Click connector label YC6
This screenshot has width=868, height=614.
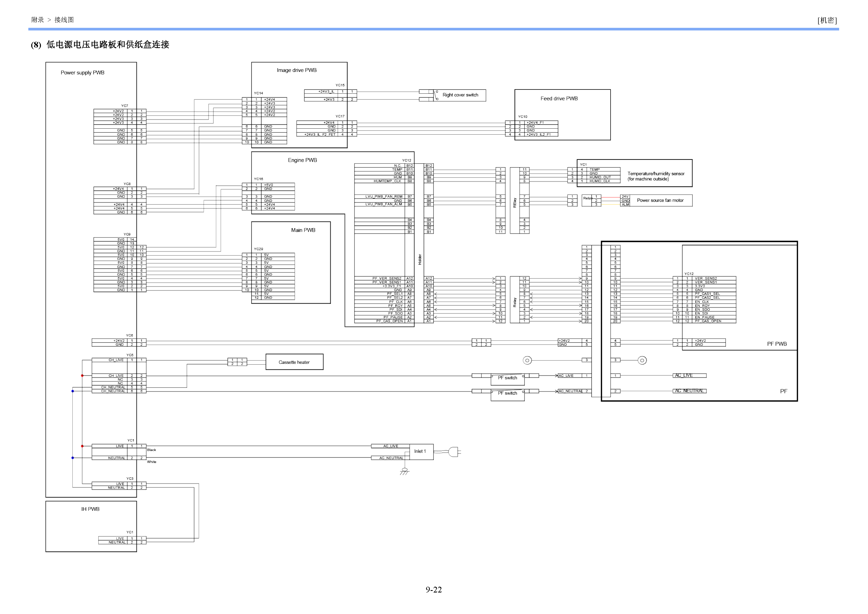pyautogui.click(x=129, y=335)
